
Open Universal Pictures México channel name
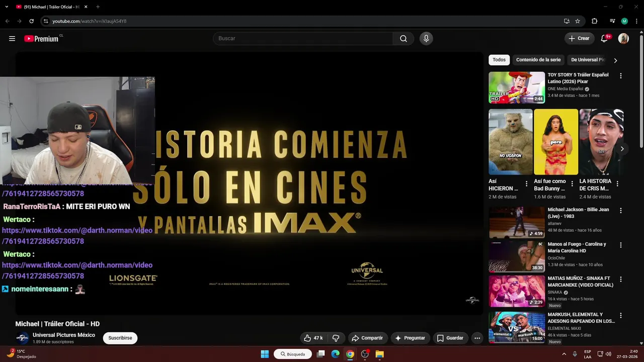tap(64, 335)
